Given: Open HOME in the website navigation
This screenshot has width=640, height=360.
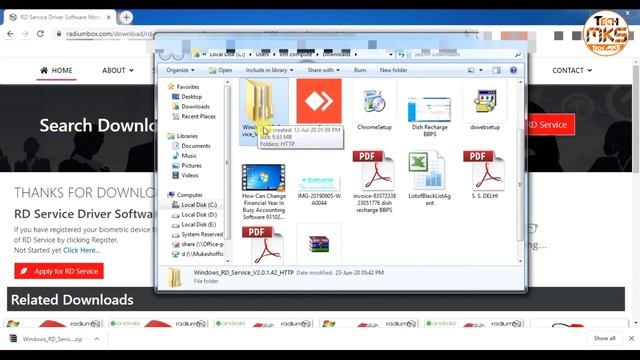Looking at the screenshot, I should point(56,70).
